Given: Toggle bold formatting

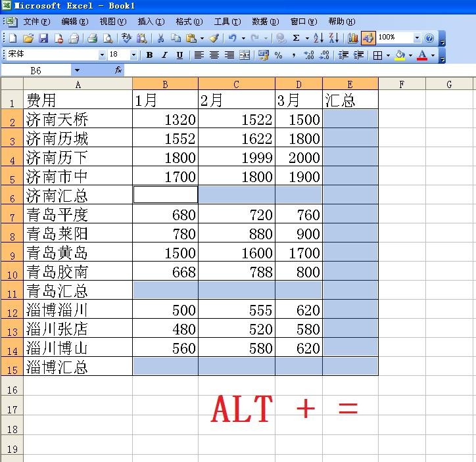Looking at the screenshot, I should 149,55.
